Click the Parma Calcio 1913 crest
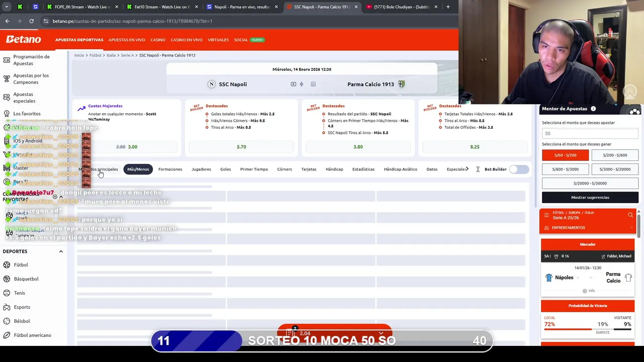644x362 pixels. [x=401, y=84]
